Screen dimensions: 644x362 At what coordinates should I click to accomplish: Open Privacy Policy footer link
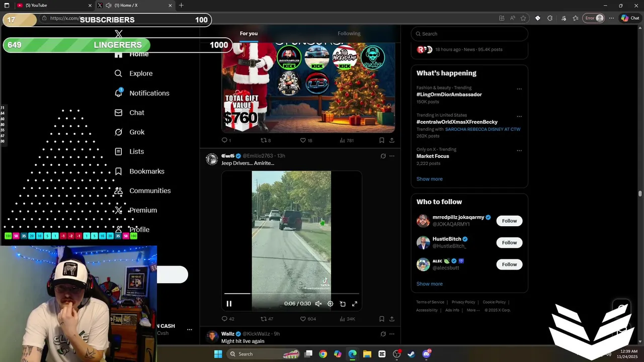463,302
